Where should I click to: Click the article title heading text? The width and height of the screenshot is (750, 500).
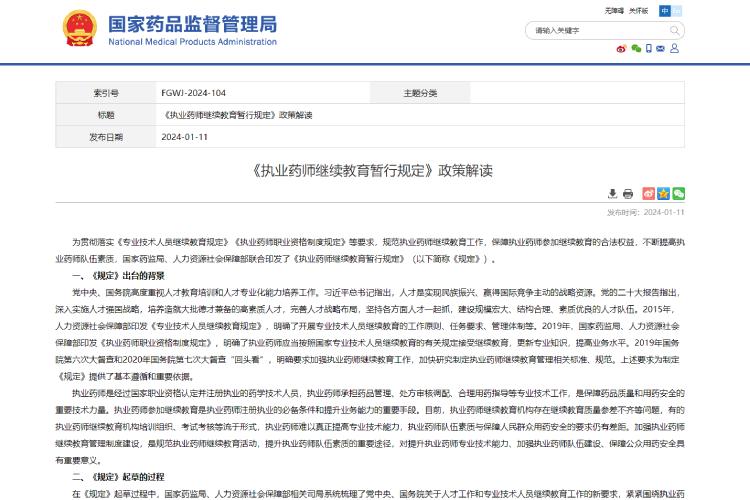coord(374,170)
